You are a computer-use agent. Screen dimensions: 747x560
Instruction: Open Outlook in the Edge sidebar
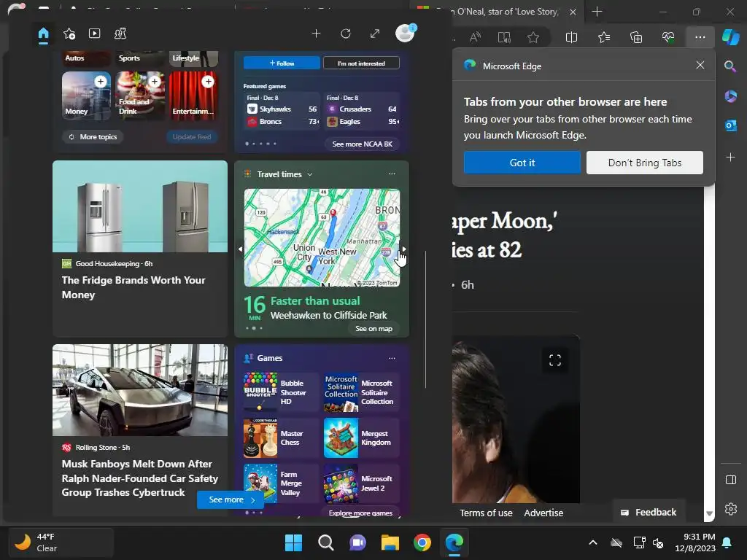[730, 125]
